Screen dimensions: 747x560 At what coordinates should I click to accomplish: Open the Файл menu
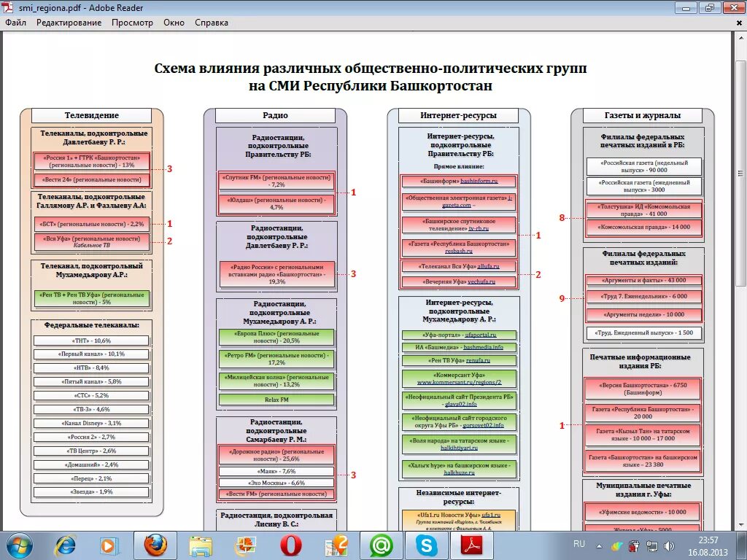16,23
